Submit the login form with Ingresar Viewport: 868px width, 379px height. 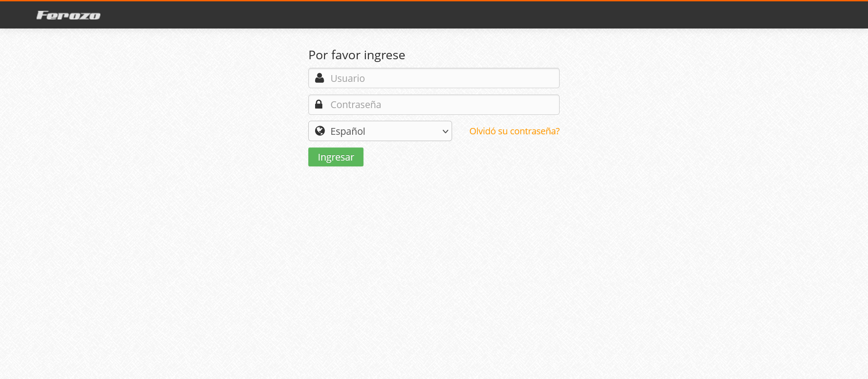click(x=336, y=157)
